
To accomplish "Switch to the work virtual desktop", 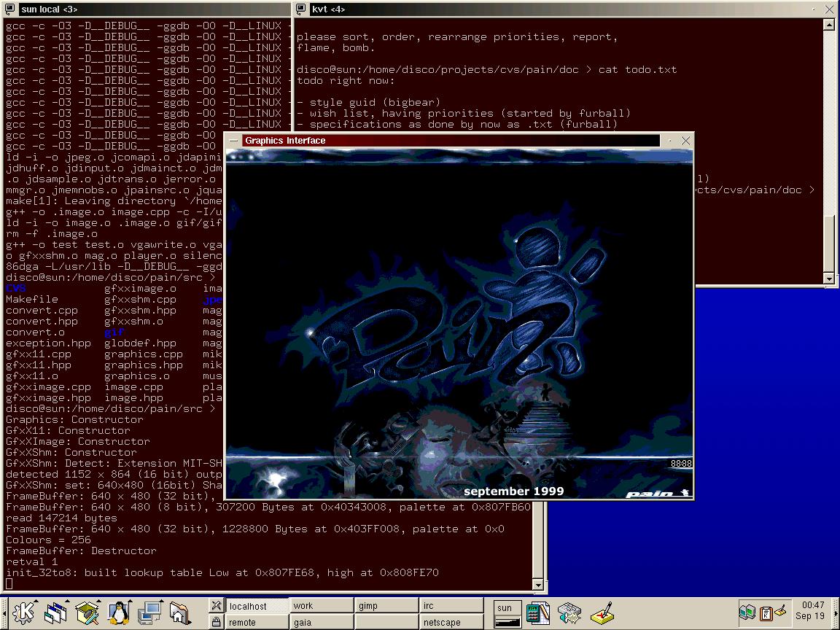I will pos(321,606).
